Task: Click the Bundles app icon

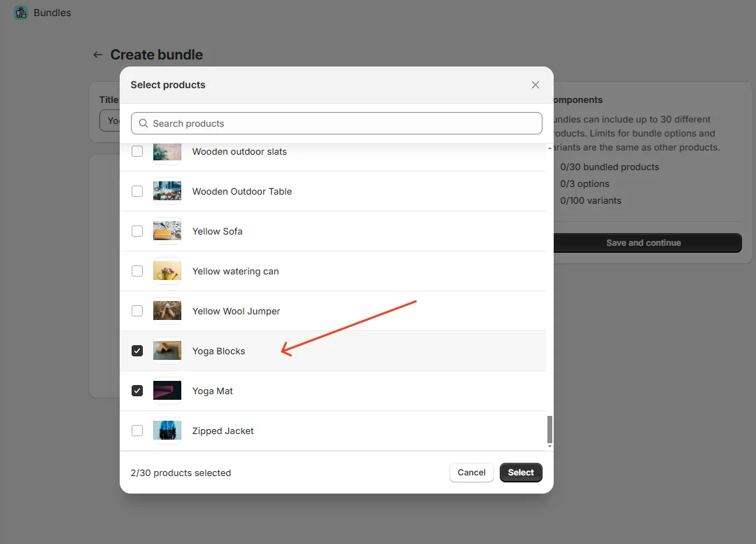Action: 21,13
